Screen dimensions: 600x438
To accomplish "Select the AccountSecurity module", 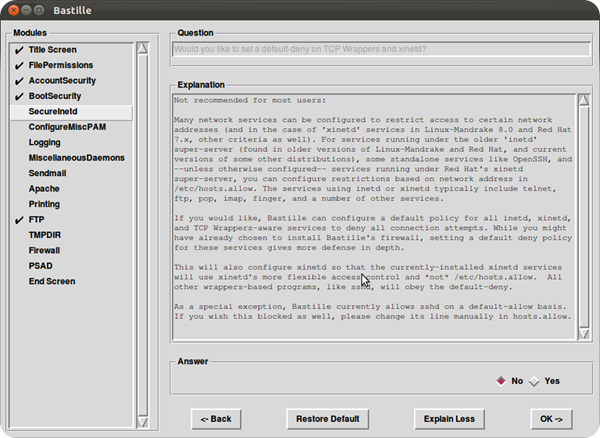I will click(62, 81).
